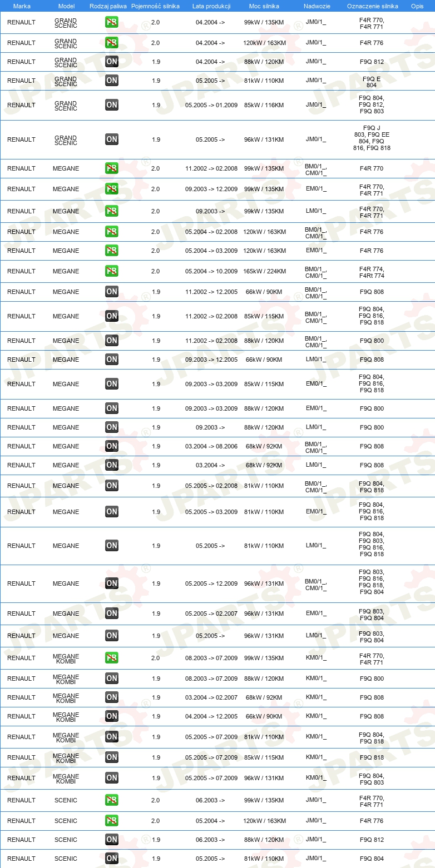Click engine code F9Q E 804
Image resolution: width=435 pixels, height=868 pixels.
point(372,82)
